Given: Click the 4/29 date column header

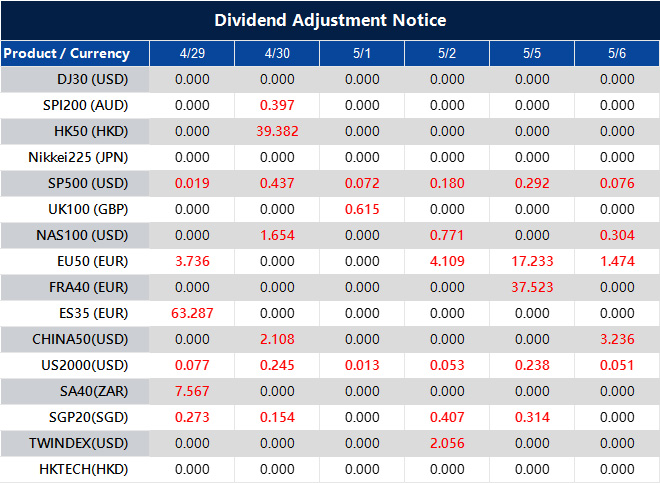Looking at the screenshot, I should tap(192, 53).
